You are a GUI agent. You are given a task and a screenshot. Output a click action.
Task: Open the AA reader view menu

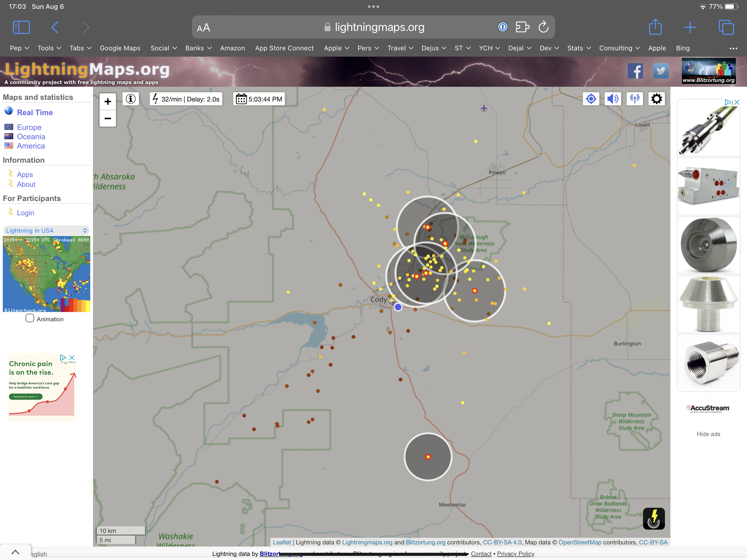tap(203, 28)
